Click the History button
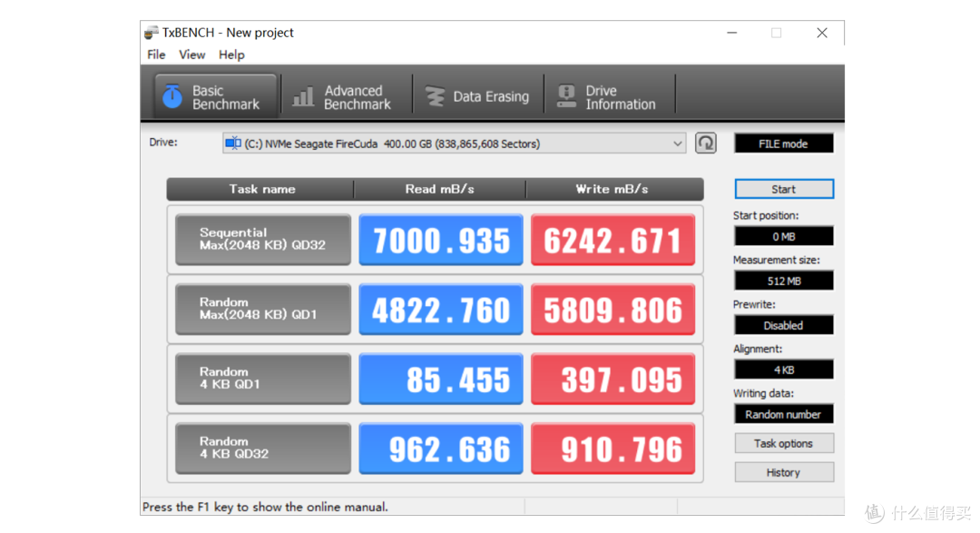The image size is (980, 533). point(784,472)
